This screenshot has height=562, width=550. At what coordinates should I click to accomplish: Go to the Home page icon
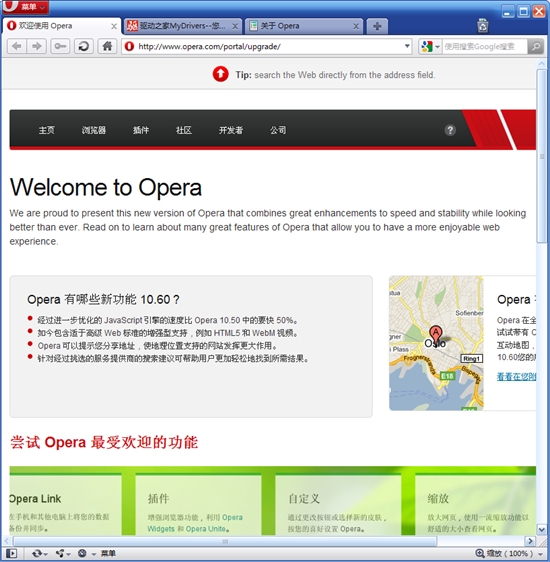[107, 46]
